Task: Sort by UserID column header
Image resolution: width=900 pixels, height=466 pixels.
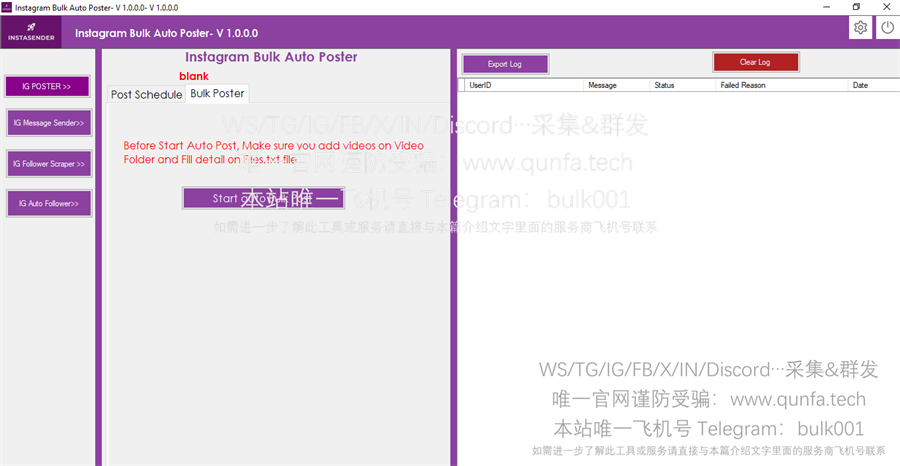Action: point(523,85)
